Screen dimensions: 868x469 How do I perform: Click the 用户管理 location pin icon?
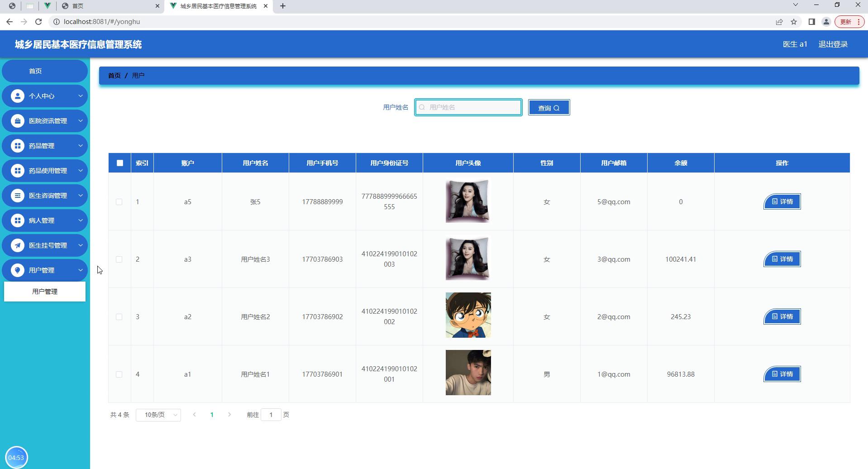18,270
